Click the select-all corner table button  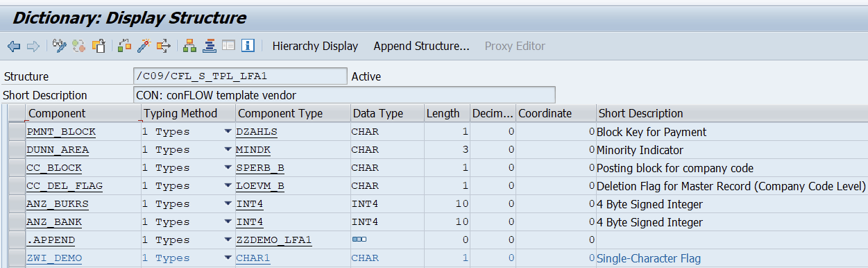pyautogui.click(x=17, y=113)
